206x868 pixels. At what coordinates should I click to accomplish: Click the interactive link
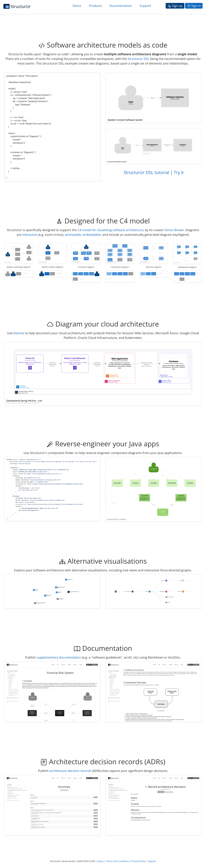[30, 235]
